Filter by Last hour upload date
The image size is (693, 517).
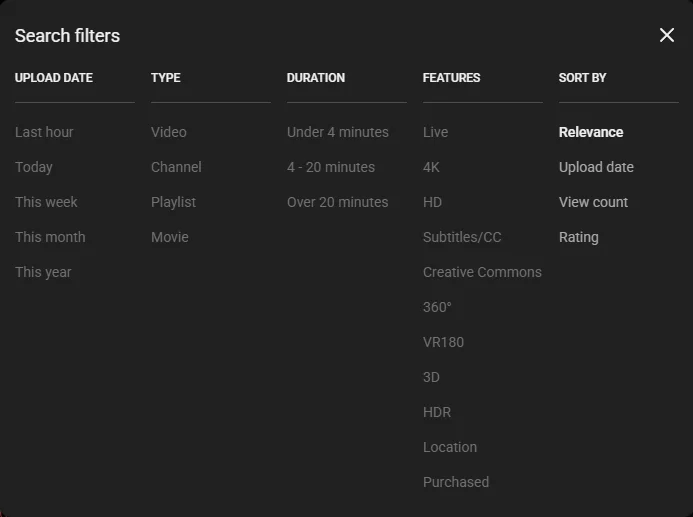coord(44,132)
